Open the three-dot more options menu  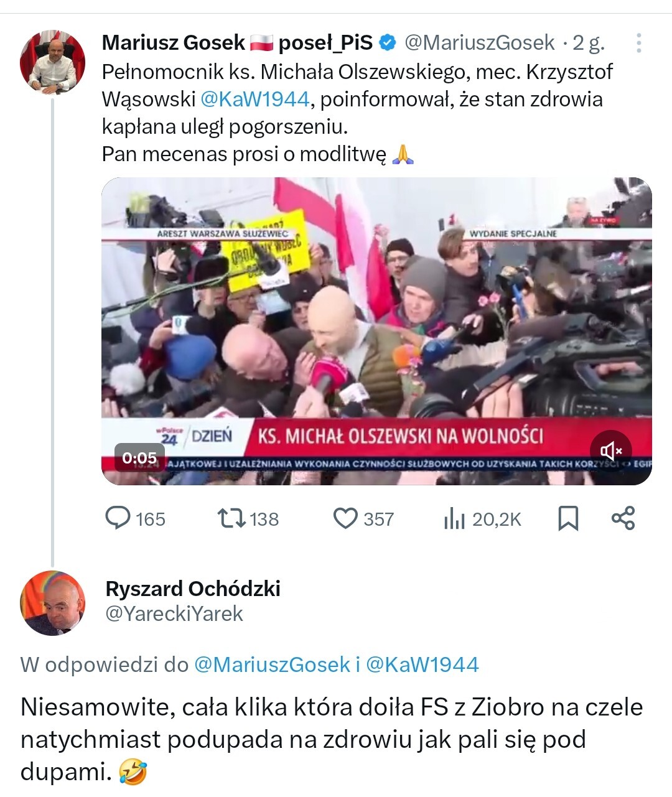point(638,43)
